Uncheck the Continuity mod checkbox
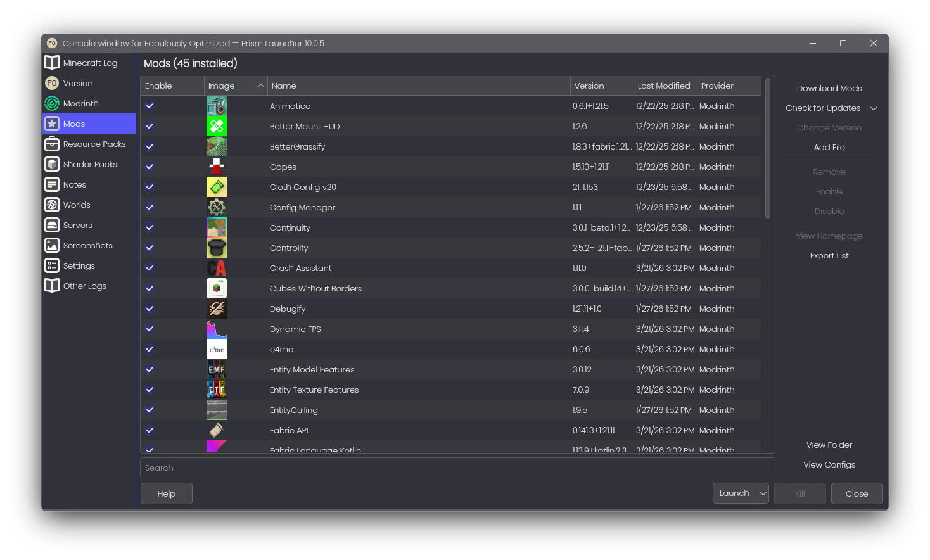The width and height of the screenshot is (930, 560). (150, 227)
